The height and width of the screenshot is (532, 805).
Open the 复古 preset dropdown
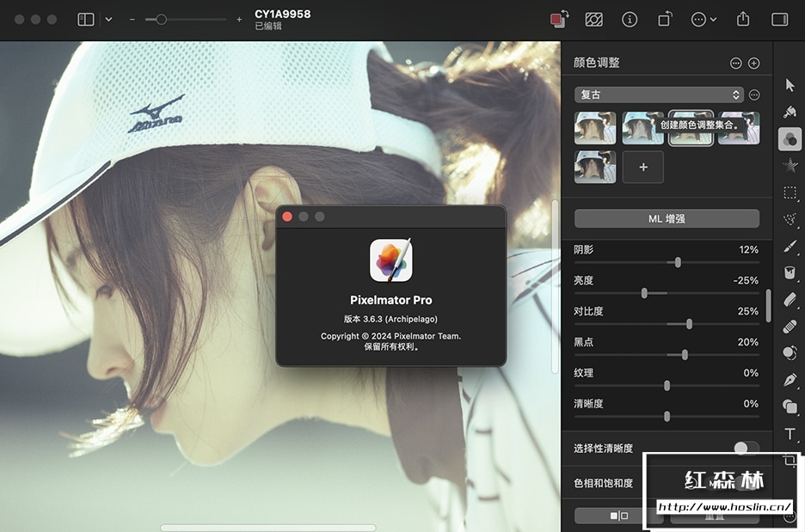click(x=658, y=95)
